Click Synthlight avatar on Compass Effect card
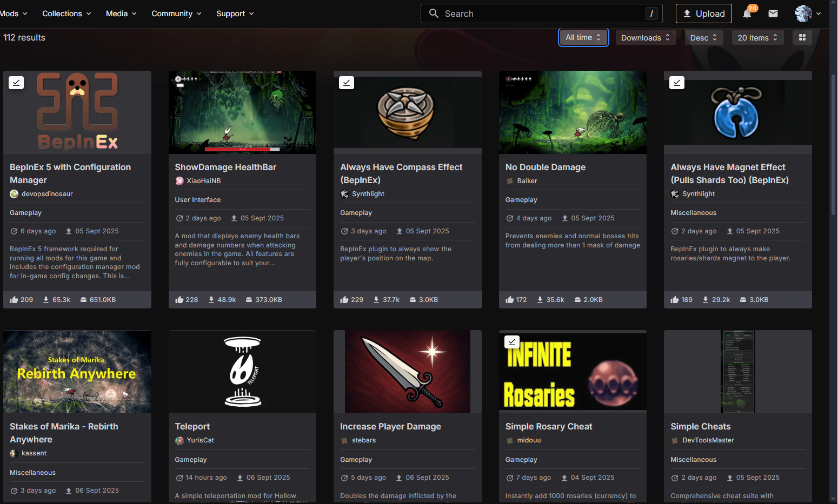This screenshot has width=838, height=504. pyautogui.click(x=344, y=194)
